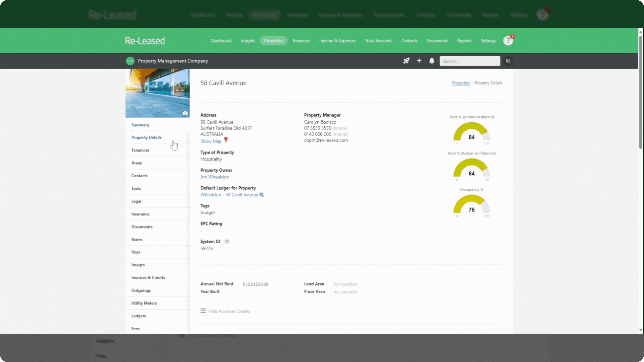The image size is (644, 362).
Task: Open the Outgoings sidebar section
Action: [x=158, y=290]
